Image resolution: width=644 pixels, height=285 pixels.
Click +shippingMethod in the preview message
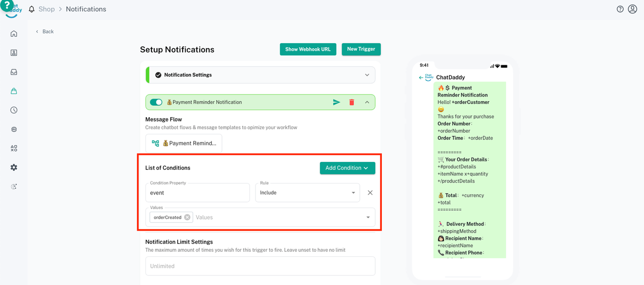(x=457, y=231)
